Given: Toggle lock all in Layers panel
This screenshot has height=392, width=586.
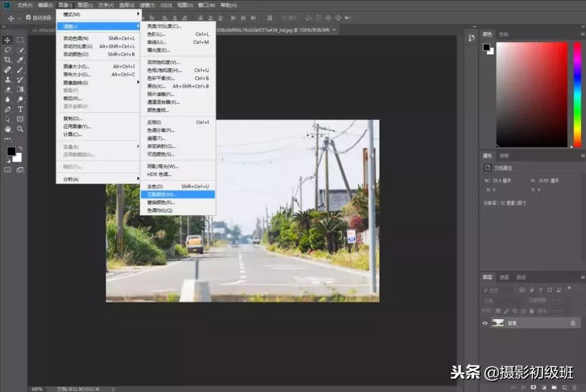Looking at the screenshot, I should coord(531,311).
